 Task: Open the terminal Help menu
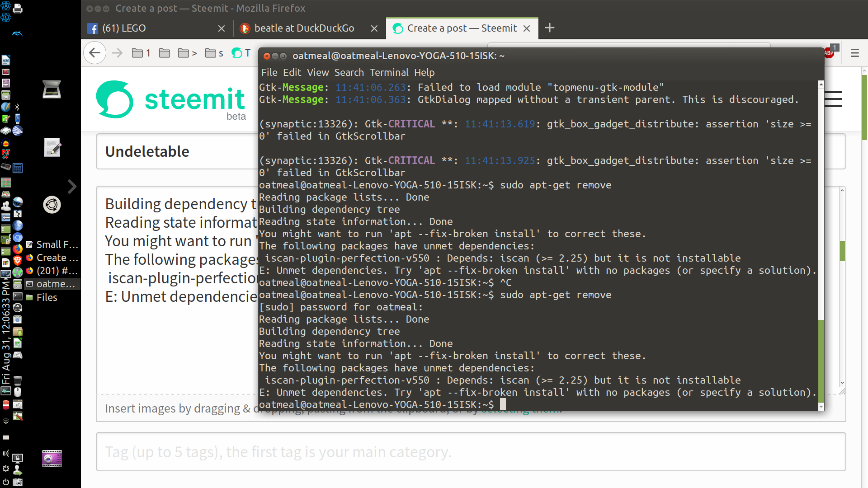pos(425,72)
